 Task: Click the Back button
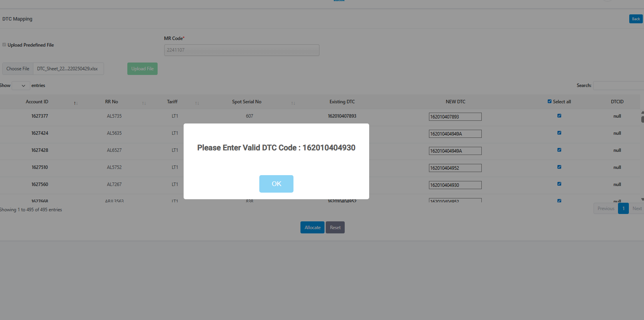tap(636, 19)
